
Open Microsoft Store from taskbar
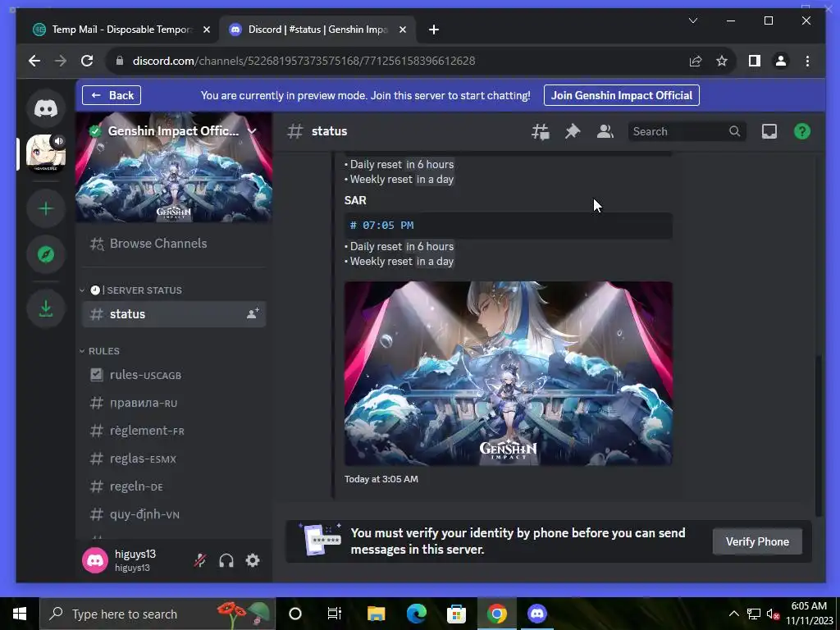[456, 614]
